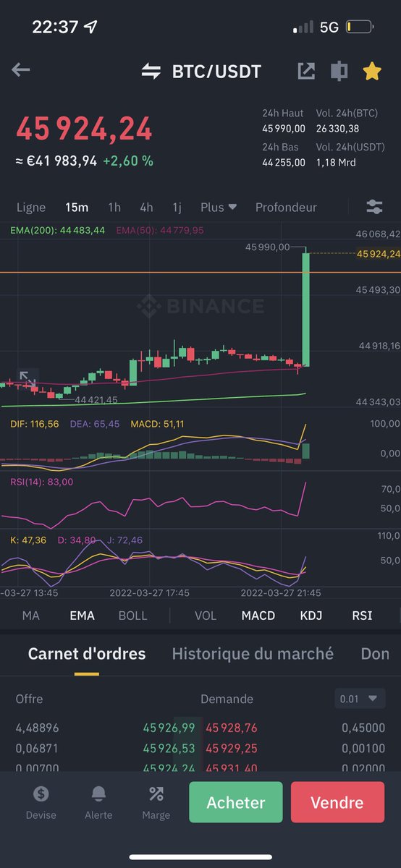Tap the Don tab

(375, 654)
